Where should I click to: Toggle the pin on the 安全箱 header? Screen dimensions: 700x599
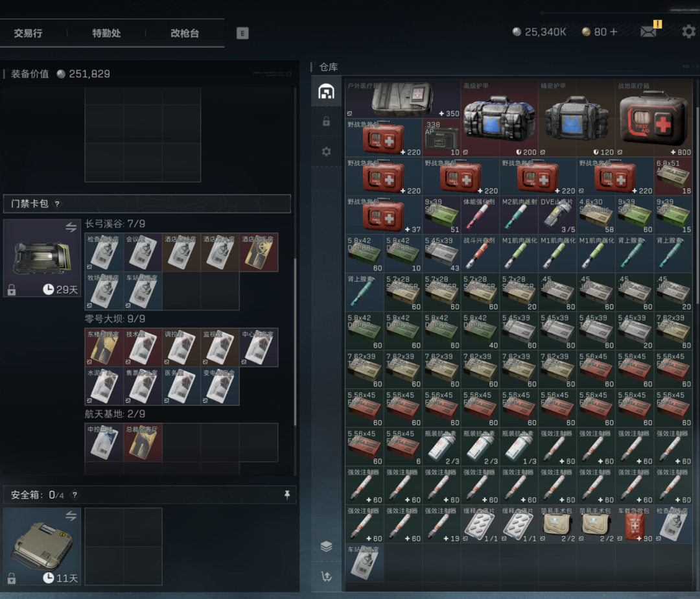pyautogui.click(x=287, y=495)
